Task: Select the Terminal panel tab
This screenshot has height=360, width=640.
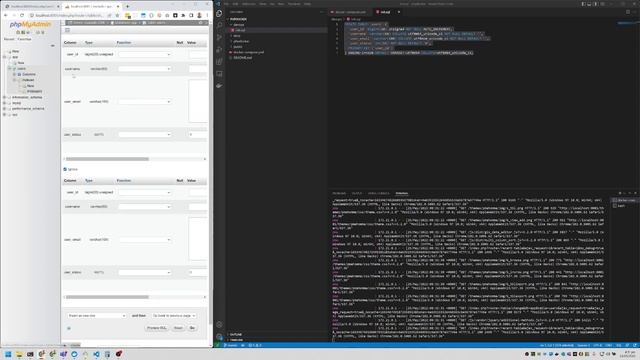Action: pyautogui.click(x=402, y=193)
